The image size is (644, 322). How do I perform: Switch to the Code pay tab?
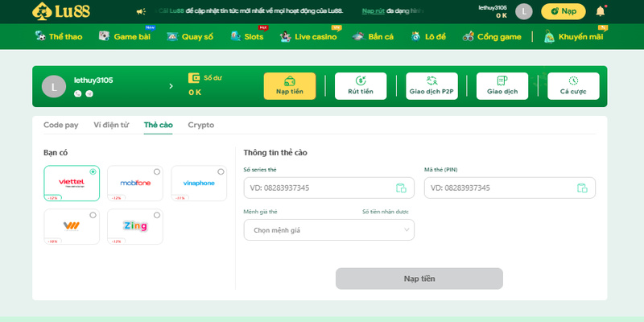61,126
